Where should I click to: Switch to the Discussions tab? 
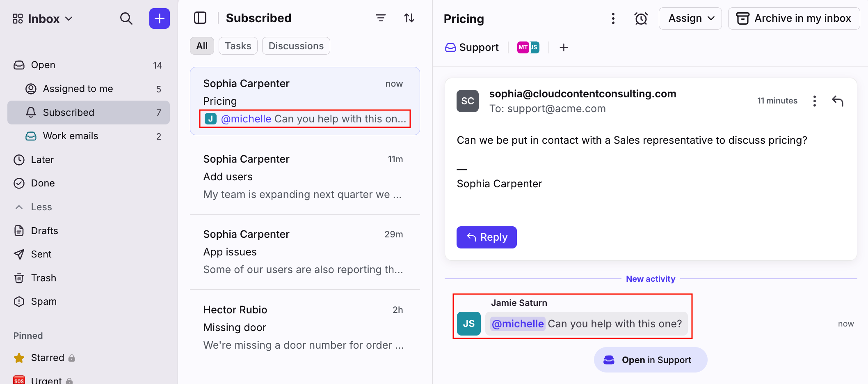[x=296, y=46]
